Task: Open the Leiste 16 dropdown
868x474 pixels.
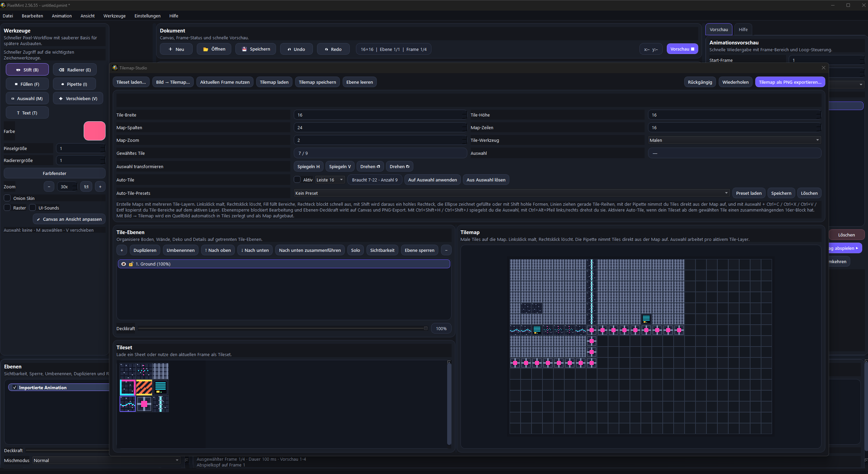Action: 330,180
